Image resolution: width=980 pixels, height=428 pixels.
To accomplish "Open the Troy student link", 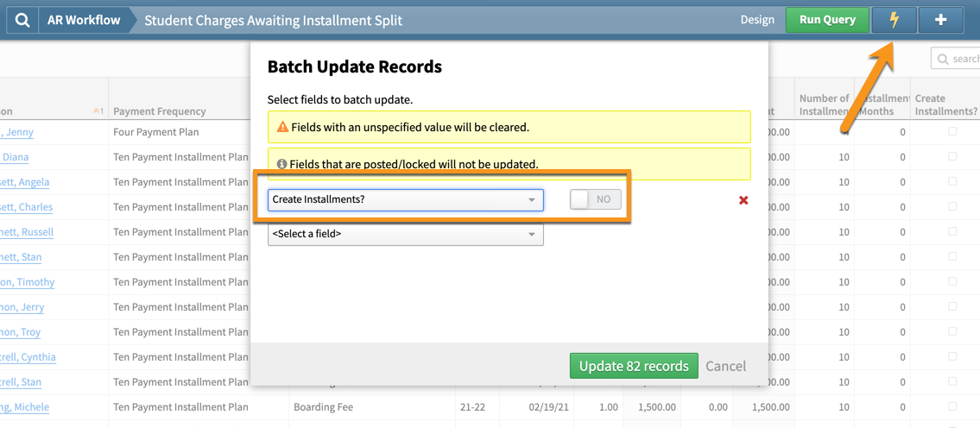I will [21, 332].
